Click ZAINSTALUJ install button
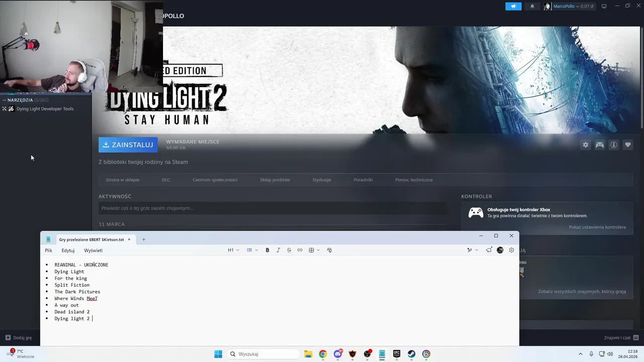Screen dimensions: 644x362 (x=128, y=145)
